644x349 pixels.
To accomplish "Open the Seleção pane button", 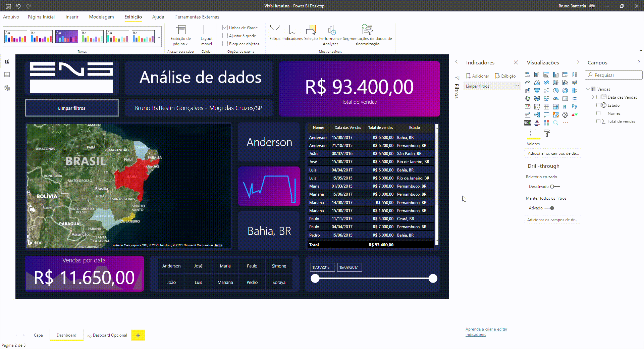I will pyautogui.click(x=311, y=33).
